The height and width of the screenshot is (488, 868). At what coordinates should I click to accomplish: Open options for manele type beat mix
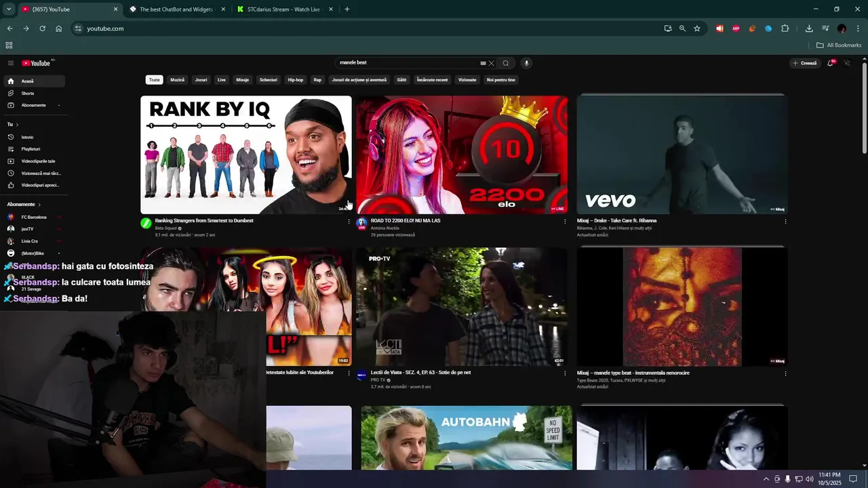[786, 373]
